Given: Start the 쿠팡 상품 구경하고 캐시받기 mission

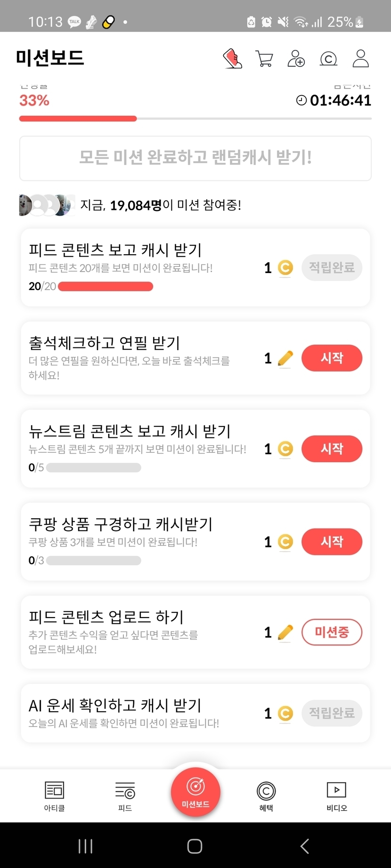Looking at the screenshot, I should [332, 542].
